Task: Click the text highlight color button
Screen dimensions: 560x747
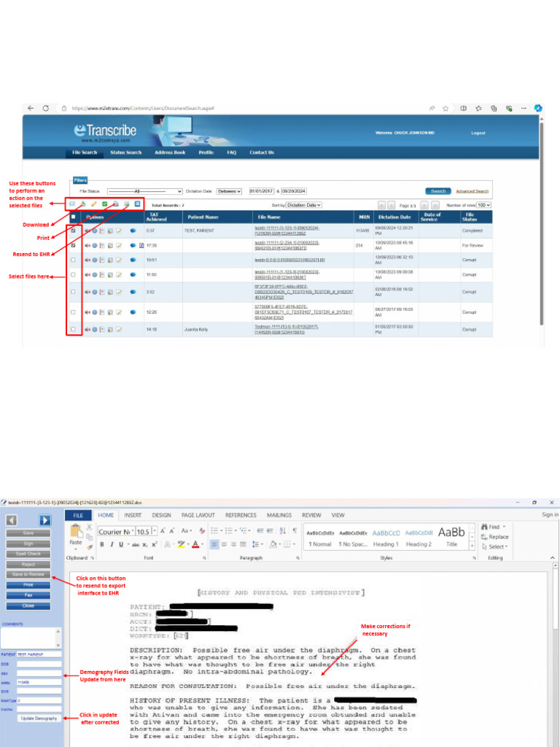Action: tap(181, 544)
